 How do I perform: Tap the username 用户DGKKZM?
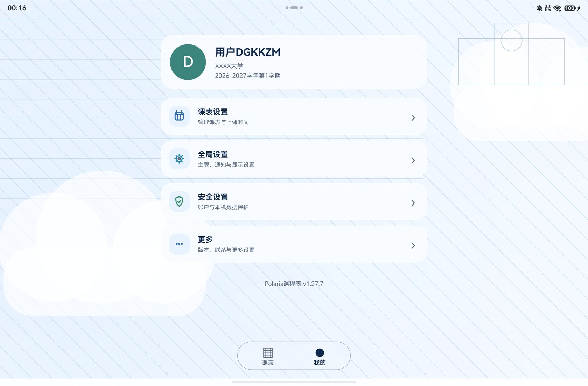coord(248,52)
